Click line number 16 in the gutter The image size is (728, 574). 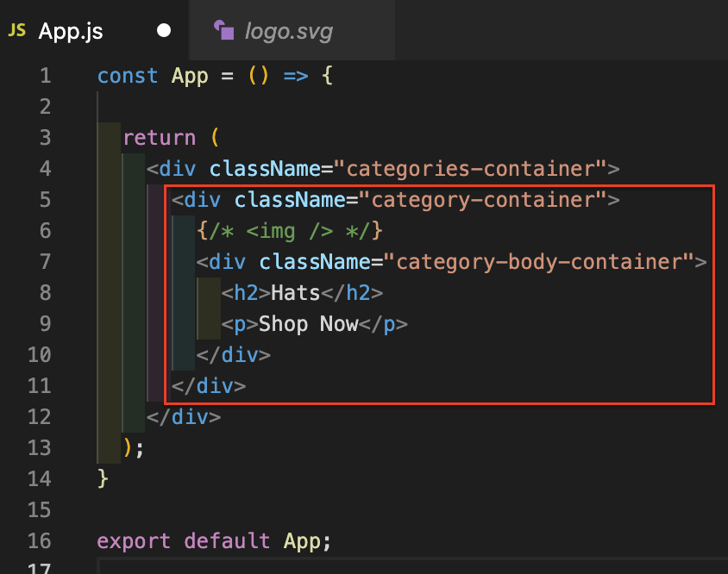point(39,541)
